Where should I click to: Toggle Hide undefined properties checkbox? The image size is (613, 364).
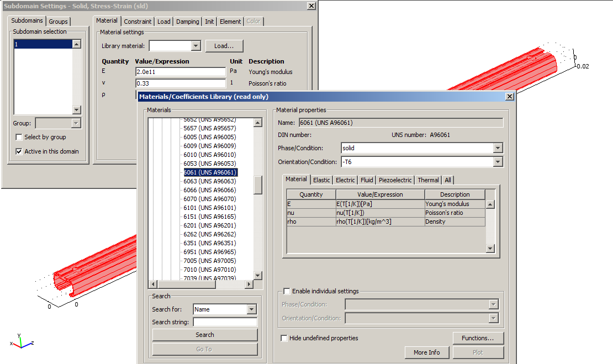click(x=284, y=338)
